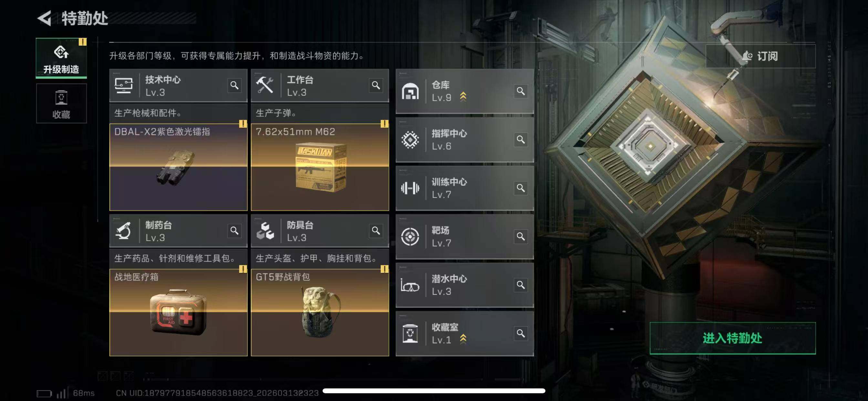This screenshot has width=868, height=401.
Task: Tap the 靶场 search icon
Action: pyautogui.click(x=521, y=237)
